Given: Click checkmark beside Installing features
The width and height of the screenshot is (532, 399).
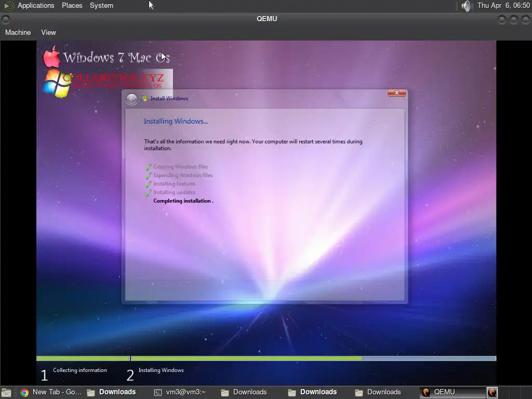Looking at the screenshot, I should pyautogui.click(x=149, y=184).
